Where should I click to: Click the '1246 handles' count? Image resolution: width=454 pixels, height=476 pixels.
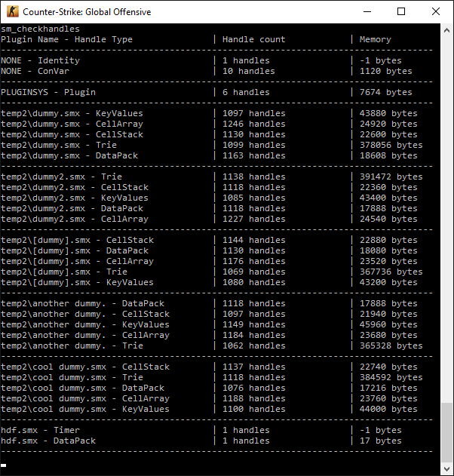(254, 124)
